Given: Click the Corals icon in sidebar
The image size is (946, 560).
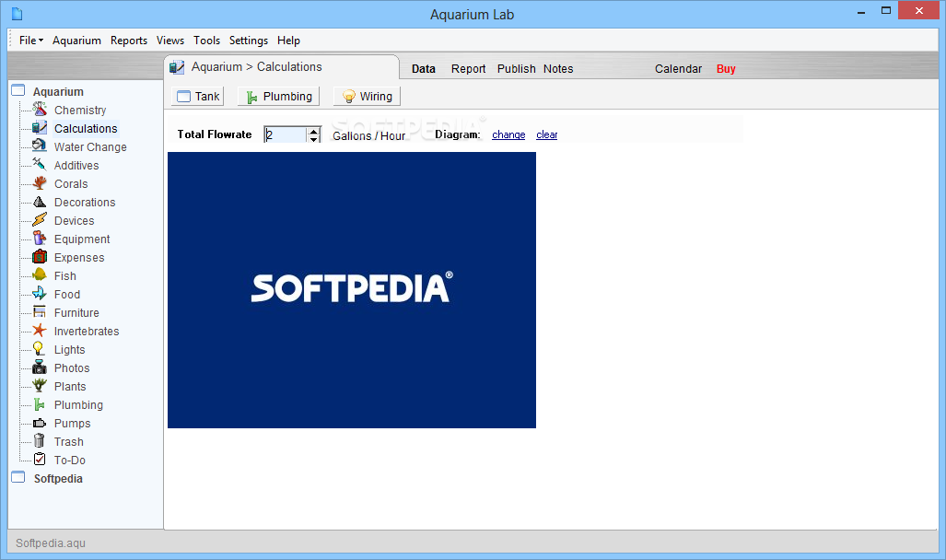Looking at the screenshot, I should 40,183.
